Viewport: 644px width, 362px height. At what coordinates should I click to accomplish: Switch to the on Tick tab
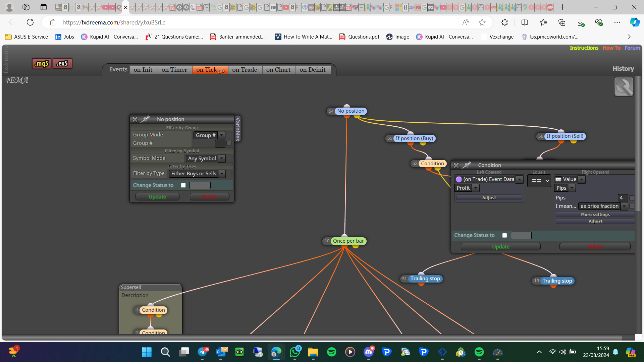coord(210,69)
